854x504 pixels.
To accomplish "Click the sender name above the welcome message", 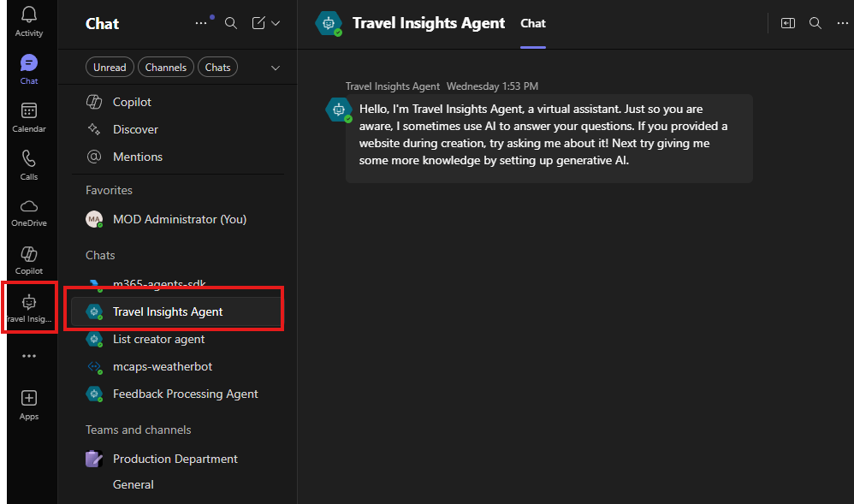I will pos(393,86).
